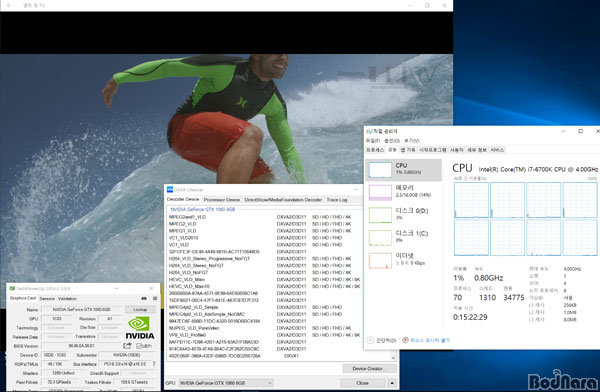Select the VC1_VLD2010 row
This screenshot has width=600, height=392.
point(263,238)
